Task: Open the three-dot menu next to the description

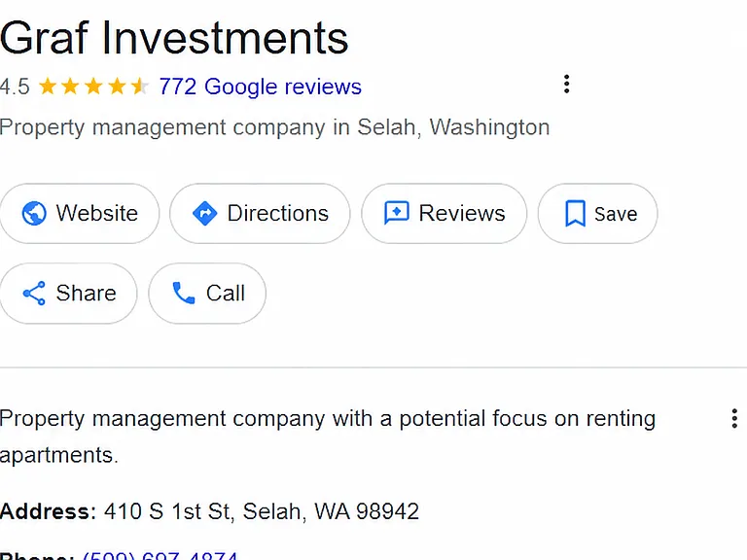Action: [734, 419]
